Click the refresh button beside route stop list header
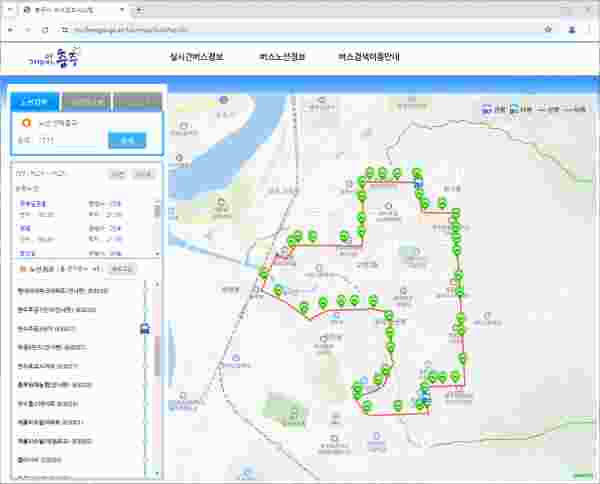Viewport: 600px width, 484px height. (x=121, y=269)
